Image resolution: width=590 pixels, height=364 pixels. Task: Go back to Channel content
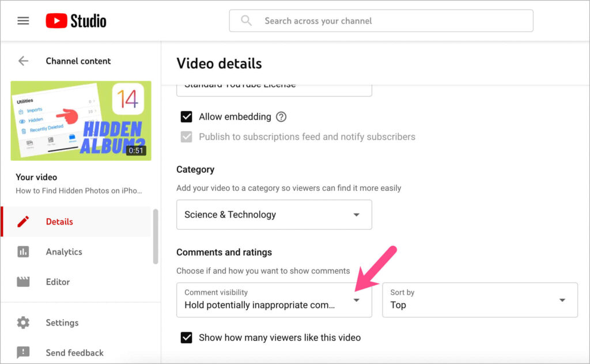[23, 60]
